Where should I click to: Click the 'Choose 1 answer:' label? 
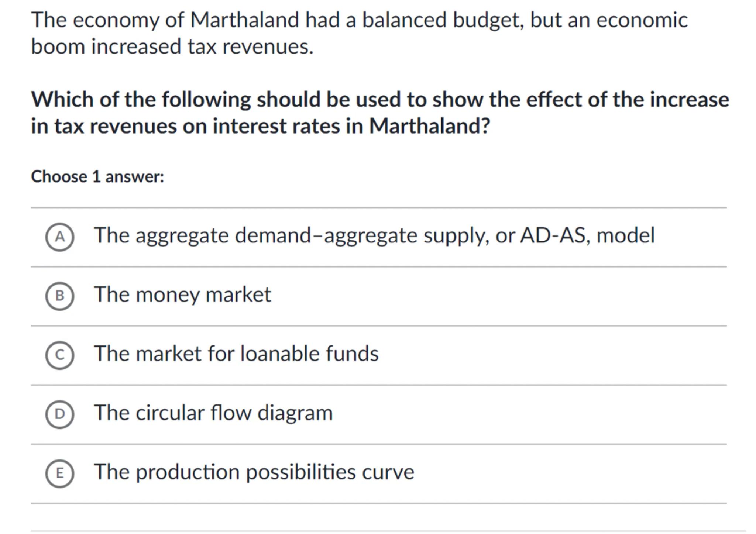pos(97,176)
